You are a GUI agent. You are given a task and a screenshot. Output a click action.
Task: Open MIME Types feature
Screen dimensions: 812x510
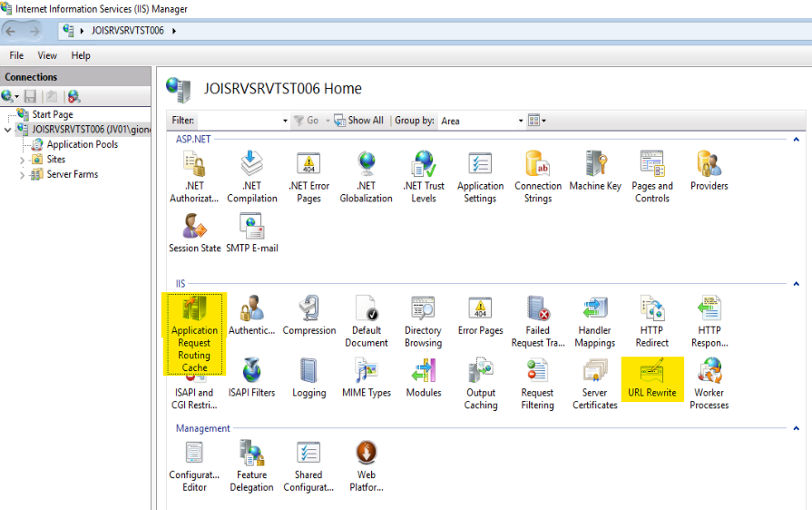pos(367,378)
